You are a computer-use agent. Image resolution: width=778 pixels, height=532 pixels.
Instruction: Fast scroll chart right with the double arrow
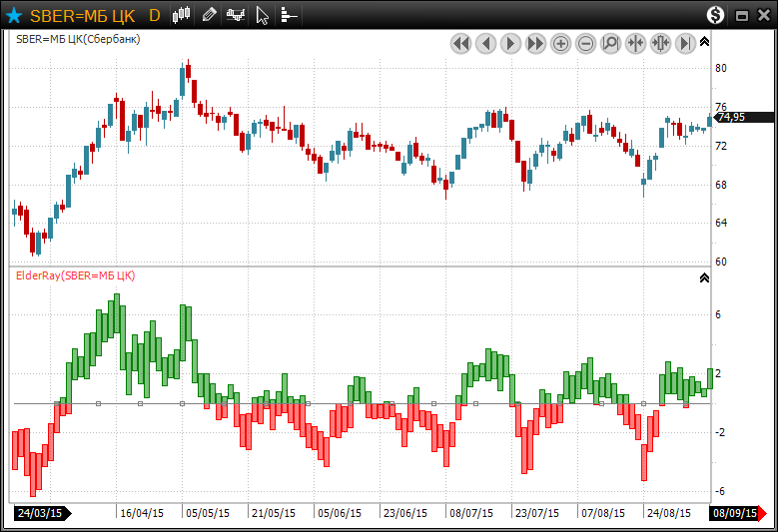[535, 43]
